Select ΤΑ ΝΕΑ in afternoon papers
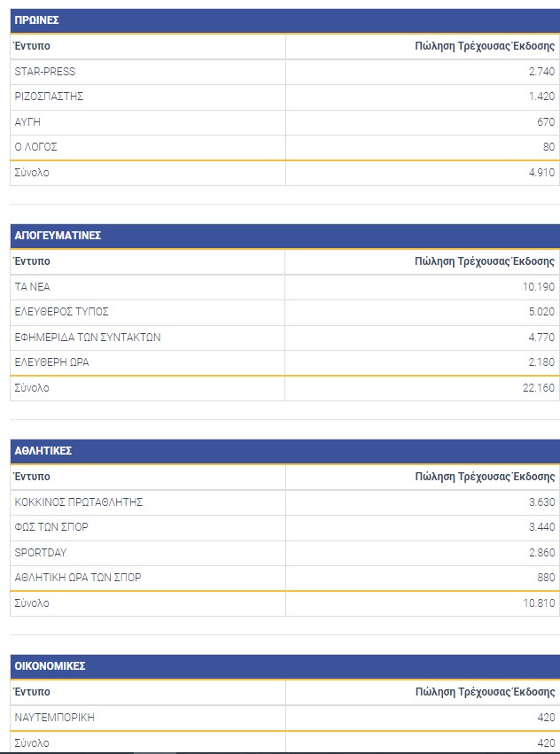The height and width of the screenshot is (754, 560). [35, 287]
